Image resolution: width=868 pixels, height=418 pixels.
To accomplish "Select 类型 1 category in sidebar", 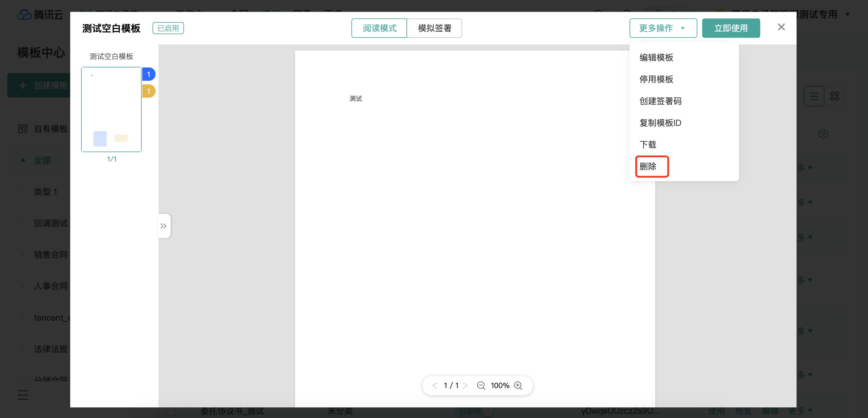I will pos(45,192).
